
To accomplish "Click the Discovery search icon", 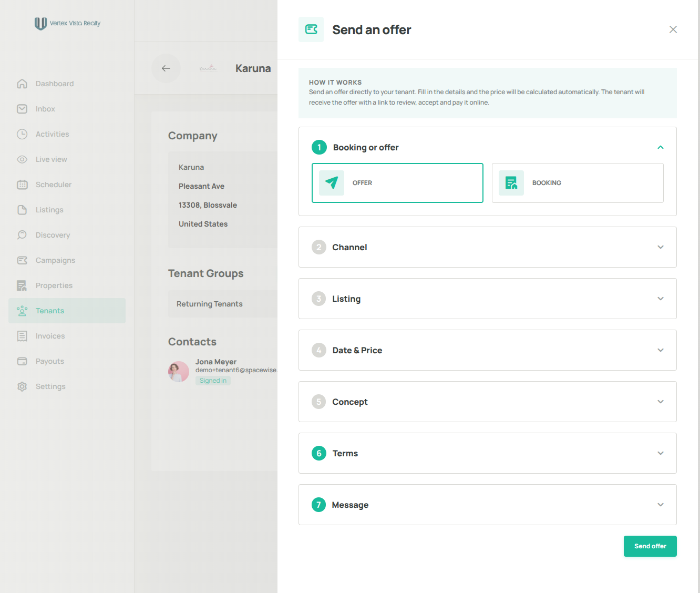I will [x=22, y=235].
